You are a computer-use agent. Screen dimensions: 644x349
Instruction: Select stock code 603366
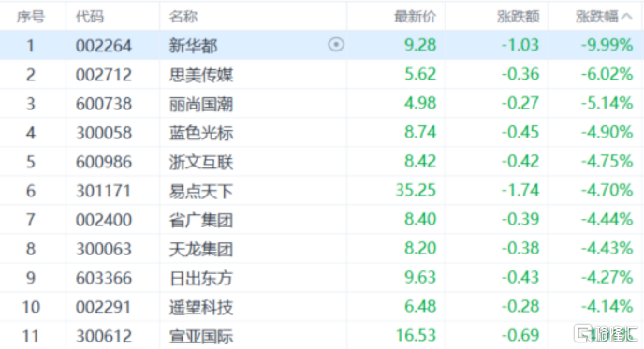tap(104, 279)
